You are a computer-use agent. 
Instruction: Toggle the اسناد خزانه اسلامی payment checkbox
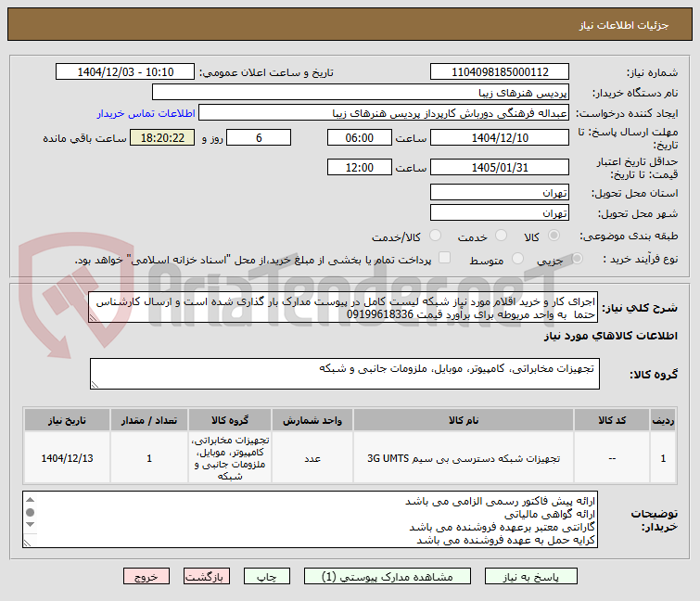(x=445, y=258)
